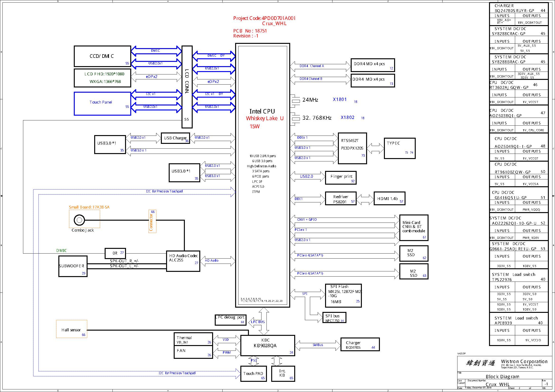Select the Thermal VD_IN1 block
Viewport: 555px width, 392px height.
click(193, 339)
